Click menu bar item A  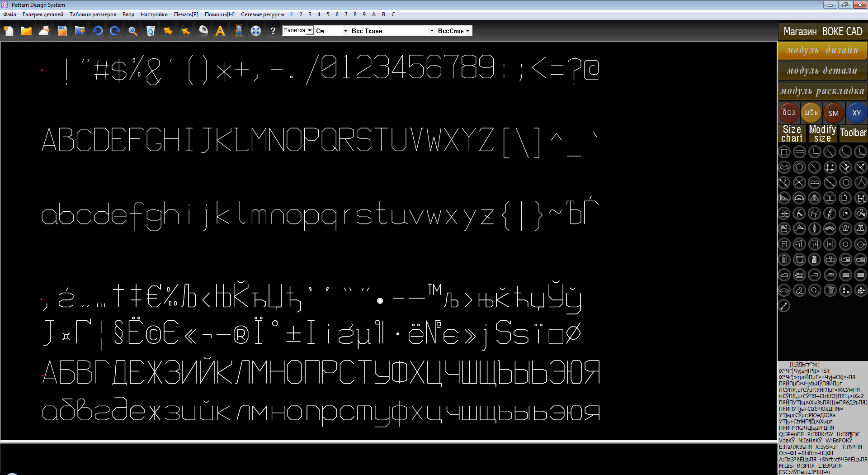(374, 14)
